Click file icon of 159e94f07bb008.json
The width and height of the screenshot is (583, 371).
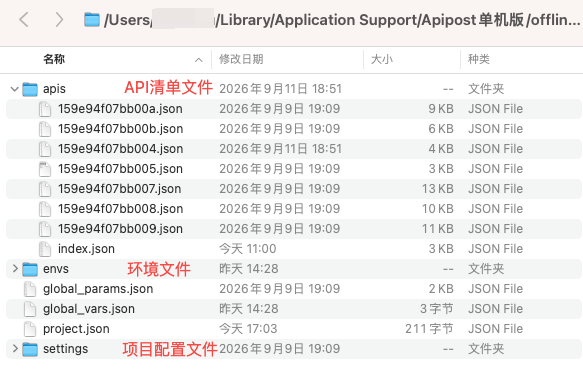(45, 209)
